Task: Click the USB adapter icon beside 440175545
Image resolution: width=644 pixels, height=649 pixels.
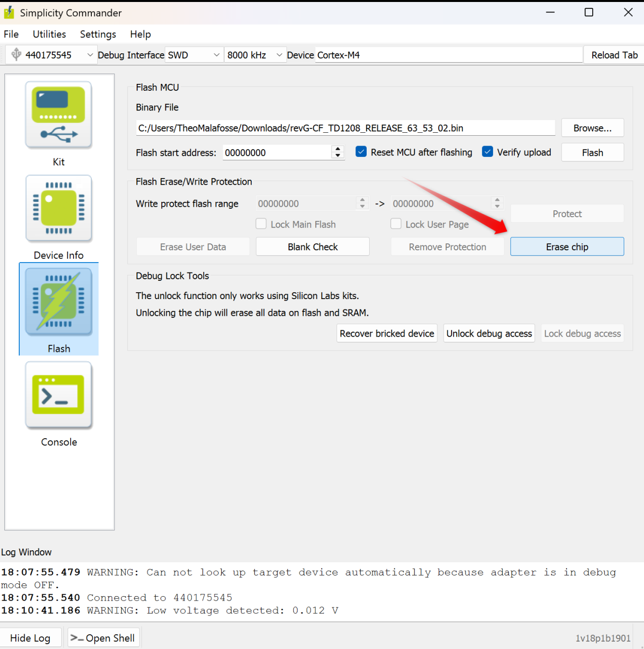Action: coord(16,55)
